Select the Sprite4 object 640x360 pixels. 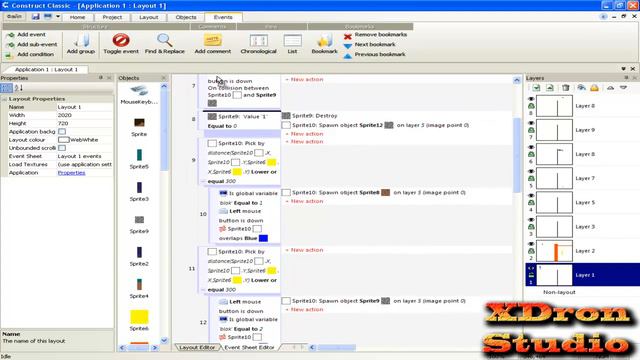pyautogui.click(x=139, y=289)
